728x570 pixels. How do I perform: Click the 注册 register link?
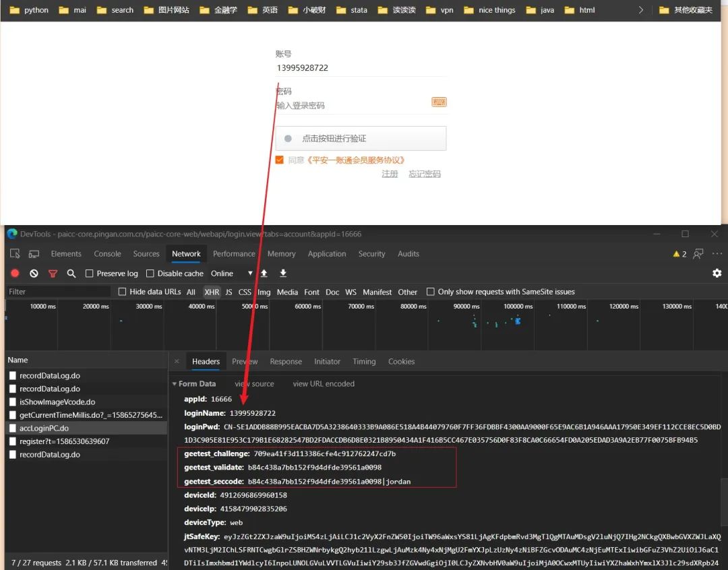click(390, 174)
